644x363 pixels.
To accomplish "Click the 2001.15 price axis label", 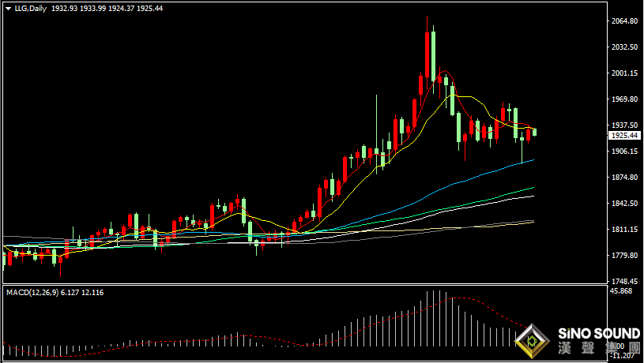I will (x=625, y=73).
